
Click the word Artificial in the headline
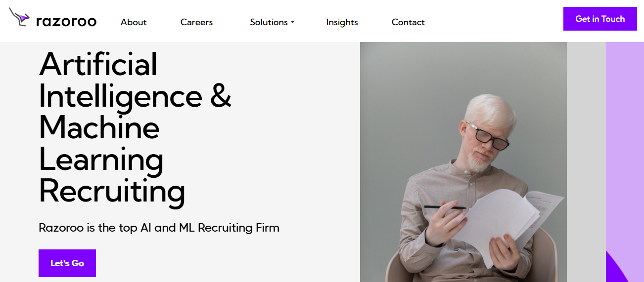pos(98,64)
